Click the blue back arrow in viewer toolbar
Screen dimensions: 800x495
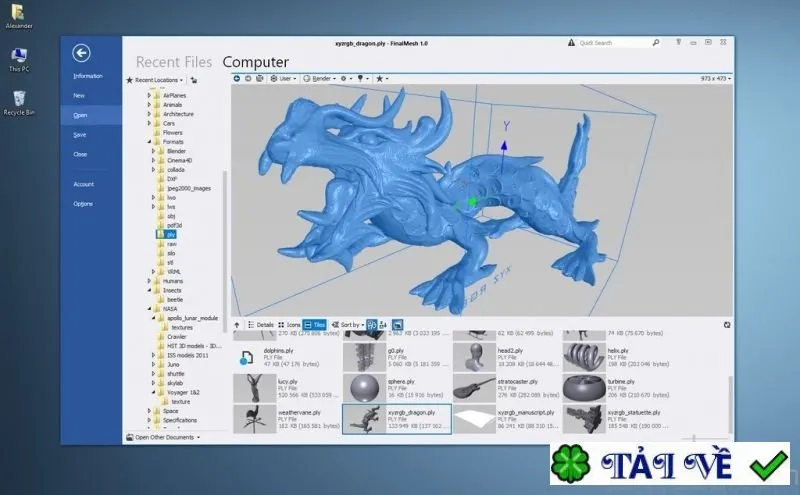pyautogui.click(x=237, y=79)
